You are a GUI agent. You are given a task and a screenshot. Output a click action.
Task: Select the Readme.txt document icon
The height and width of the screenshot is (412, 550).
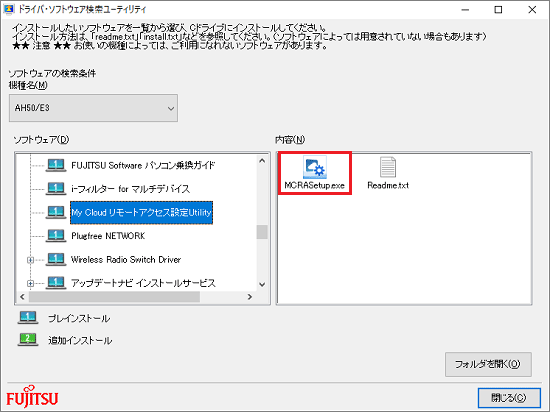(x=388, y=167)
